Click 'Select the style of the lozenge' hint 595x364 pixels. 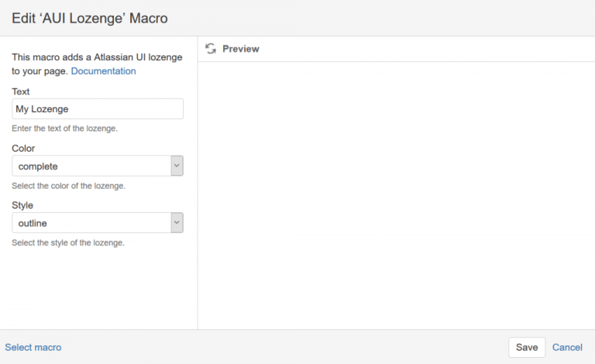click(68, 242)
